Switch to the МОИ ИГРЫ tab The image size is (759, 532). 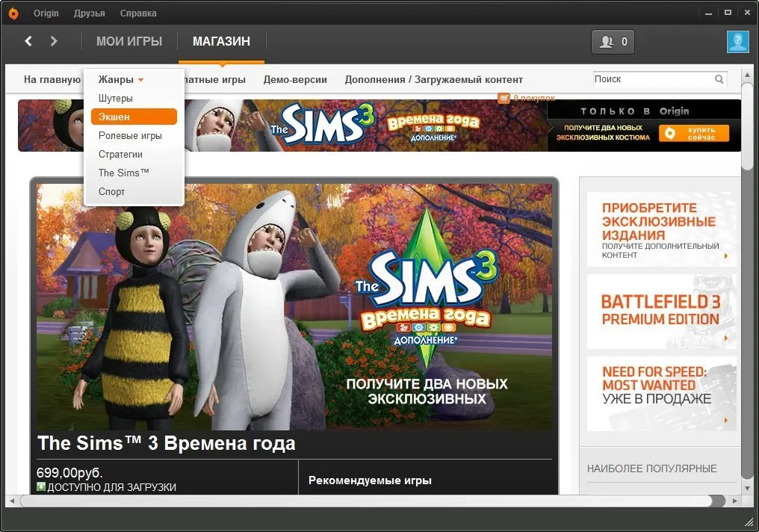point(129,42)
